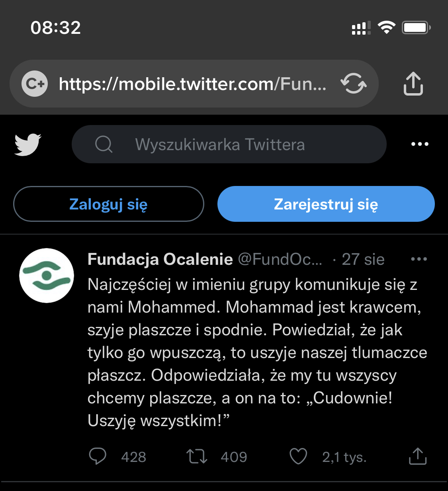Click the Zarejestruj się button
Image resolution: width=448 pixels, height=491 pixels.
click(326, 204)
